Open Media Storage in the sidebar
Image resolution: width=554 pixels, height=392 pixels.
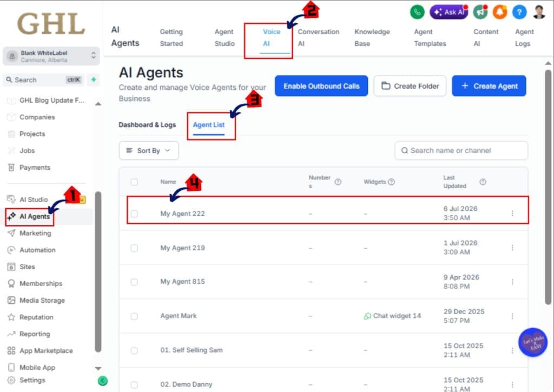click(42, 300)
